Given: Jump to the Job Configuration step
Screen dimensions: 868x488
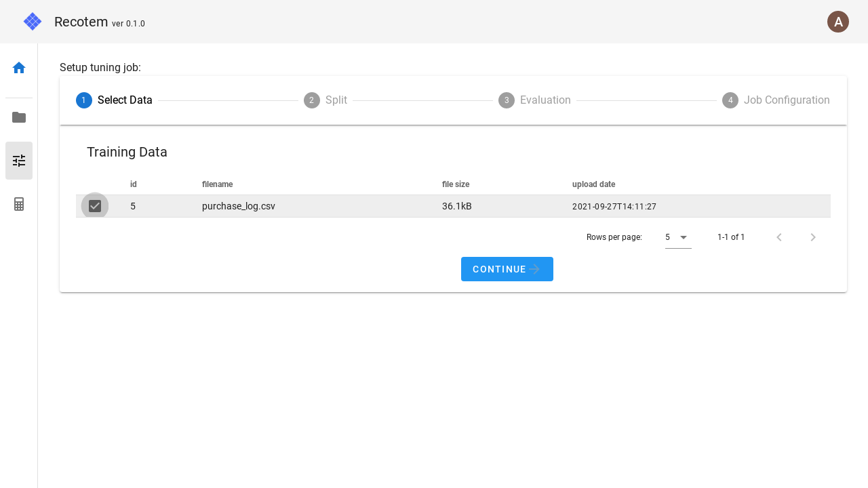Looking at the screenshot, I should click(x=776, y=100).
